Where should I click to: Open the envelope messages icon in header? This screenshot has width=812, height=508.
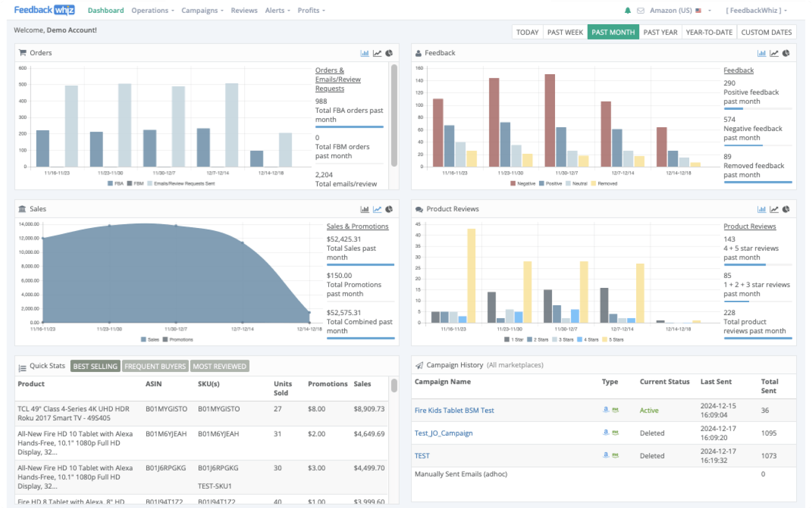pyautogui.click(x=640, y=10)
